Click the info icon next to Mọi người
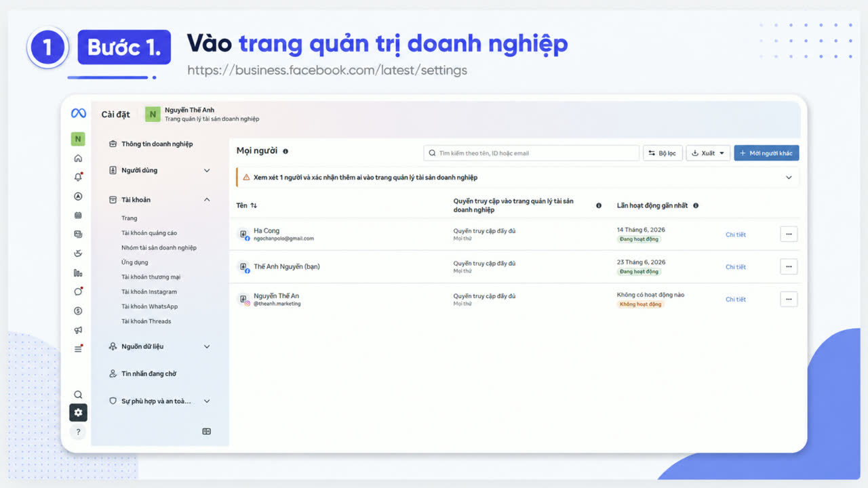The height and width of the screenshot is (488, 868). click(285, 151)
